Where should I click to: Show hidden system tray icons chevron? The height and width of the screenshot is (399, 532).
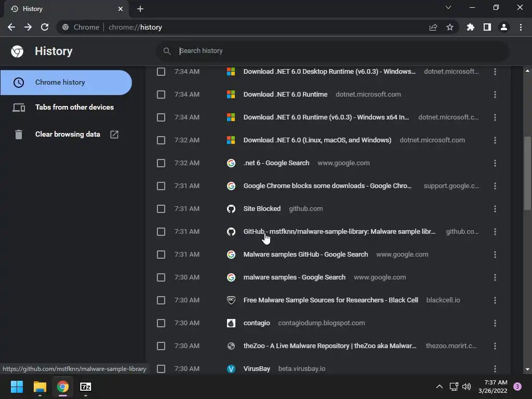click(x=440, y=387)
